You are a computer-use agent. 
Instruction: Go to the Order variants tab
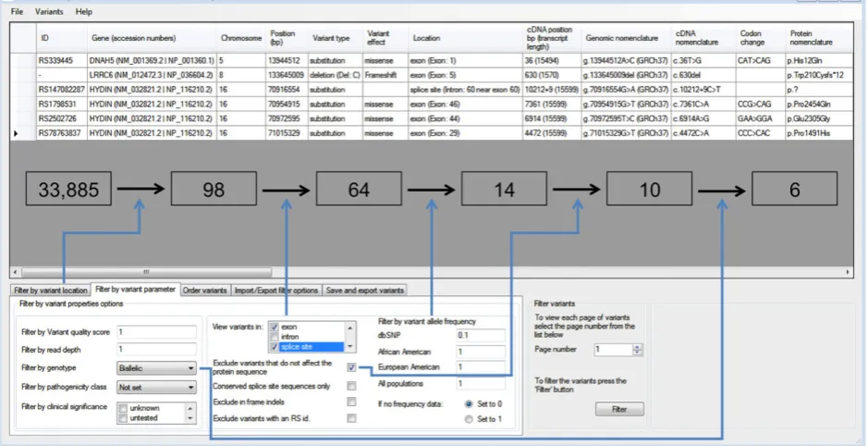(205, 291)
